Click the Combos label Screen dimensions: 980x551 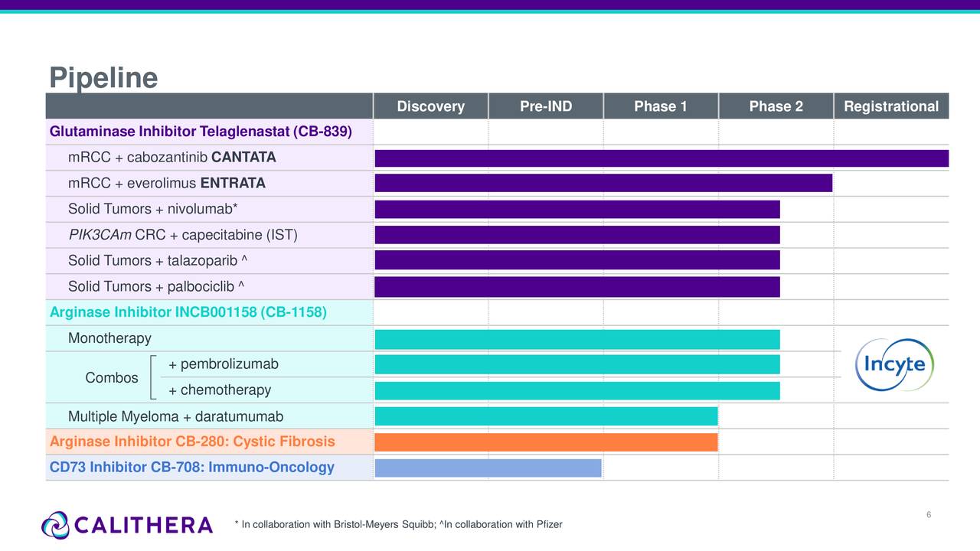click(112, 378)
